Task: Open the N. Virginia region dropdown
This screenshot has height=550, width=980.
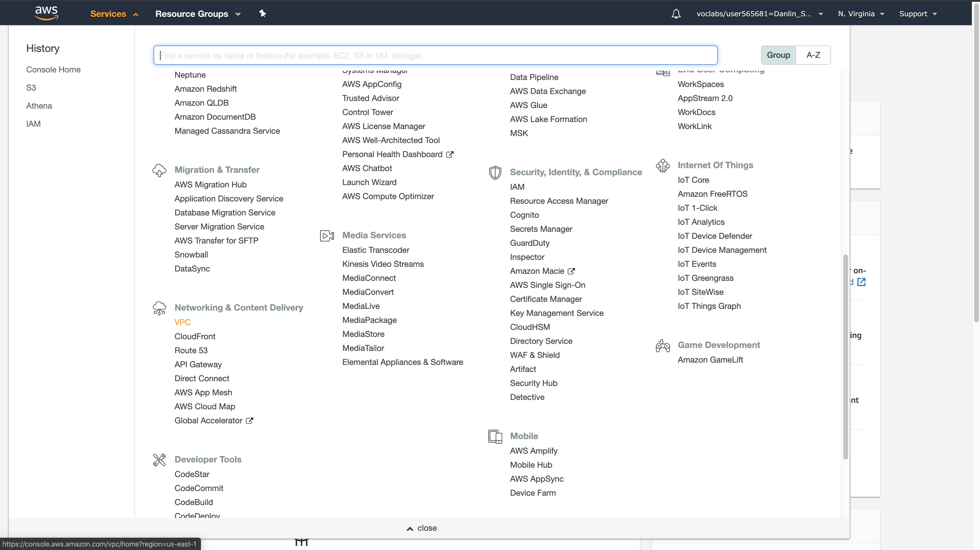Action: tap(861, 14)
